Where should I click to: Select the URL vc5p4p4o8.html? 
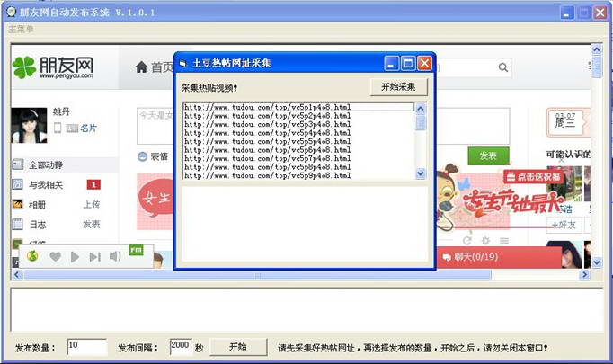298,133
